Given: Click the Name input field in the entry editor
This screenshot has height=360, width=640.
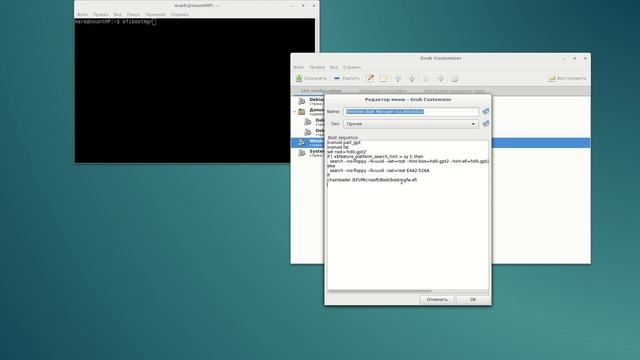Looking at the screenshot, I should pyautogui.click(x=411, y=111).
